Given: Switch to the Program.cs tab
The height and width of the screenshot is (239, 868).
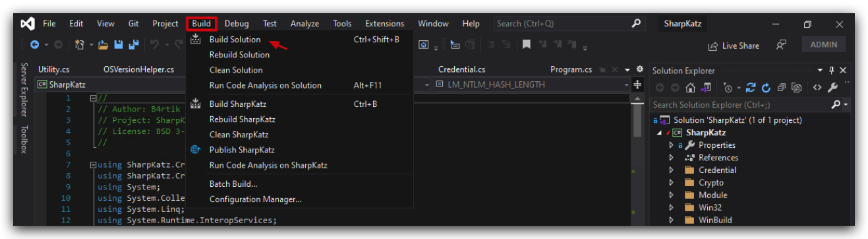Looking at the screenshot, I should (571, 69).
